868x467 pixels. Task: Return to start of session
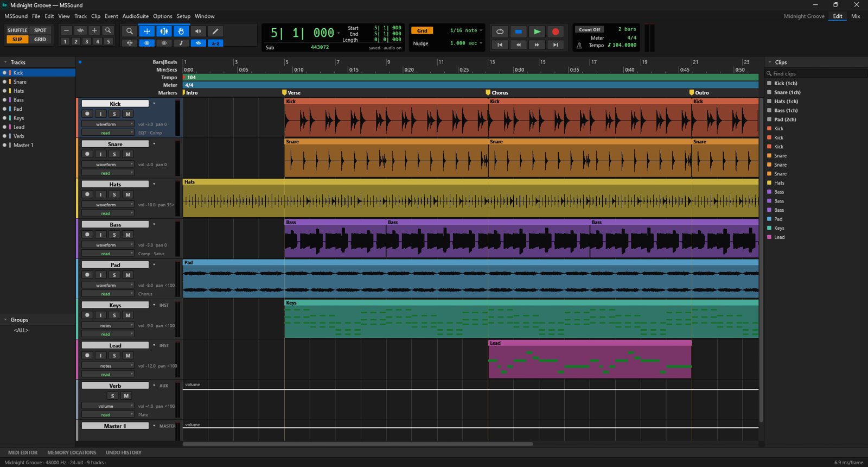click(x=500, y=45)
